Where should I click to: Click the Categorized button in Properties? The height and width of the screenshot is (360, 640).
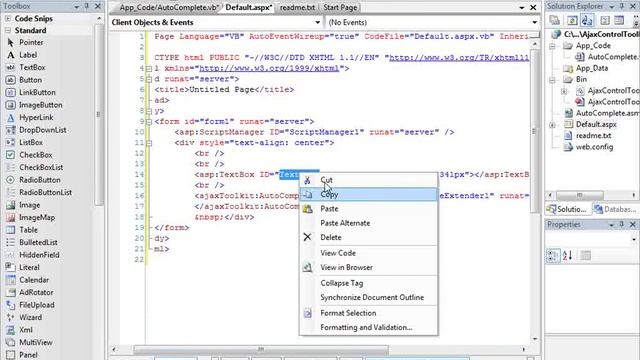(553, 256)
